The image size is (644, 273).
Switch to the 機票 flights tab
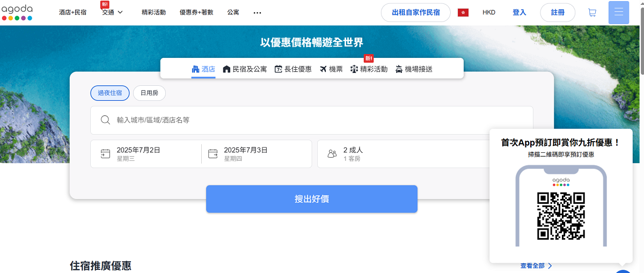(x=331, y=69)
